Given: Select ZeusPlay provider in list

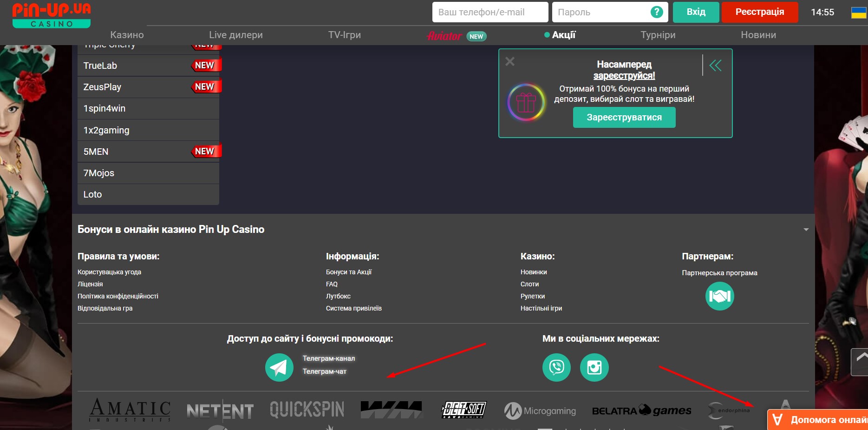Looking at the screenshot, I should (x=148, y=87).
